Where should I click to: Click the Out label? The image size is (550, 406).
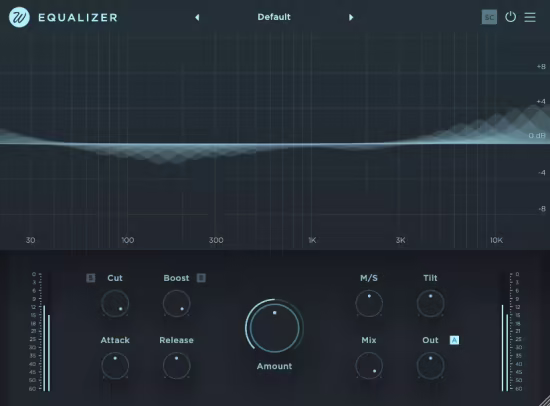[x=430, y=340]
